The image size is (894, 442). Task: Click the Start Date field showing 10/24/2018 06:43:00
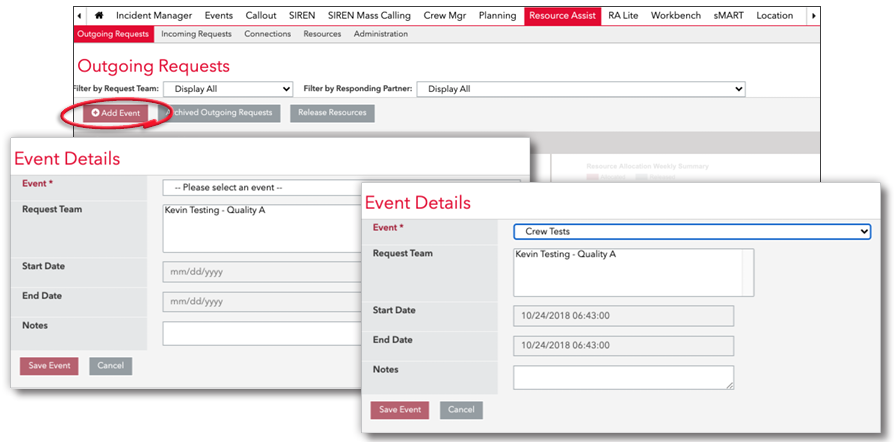click(624, 316)
